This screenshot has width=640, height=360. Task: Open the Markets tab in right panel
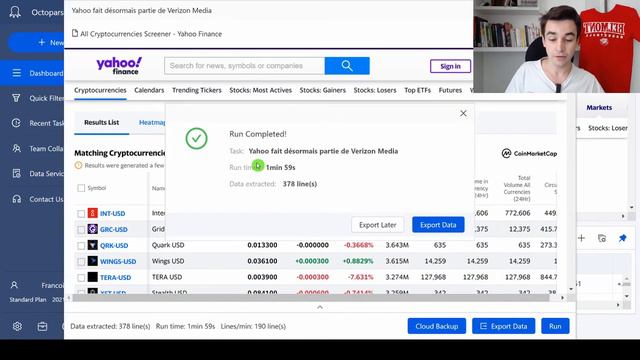pyautogui.click(x=599, y=107)
